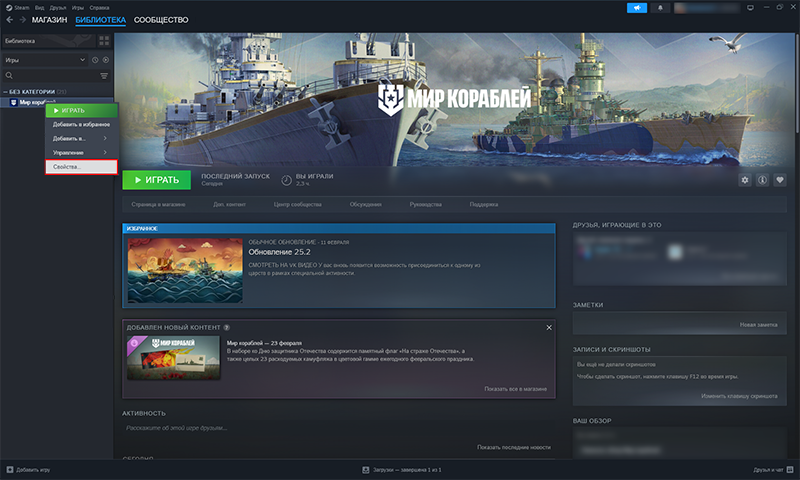Image resolution: width=800 pixels, height=480 pixels.
Task: Open Страница в магазине link
Action: (x=158, y=205)
